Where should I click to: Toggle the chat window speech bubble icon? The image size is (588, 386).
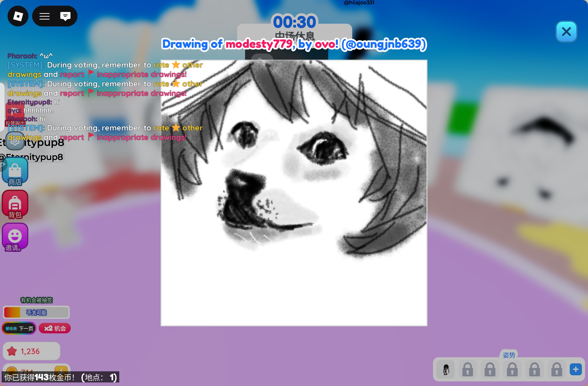tap(65, 16)
